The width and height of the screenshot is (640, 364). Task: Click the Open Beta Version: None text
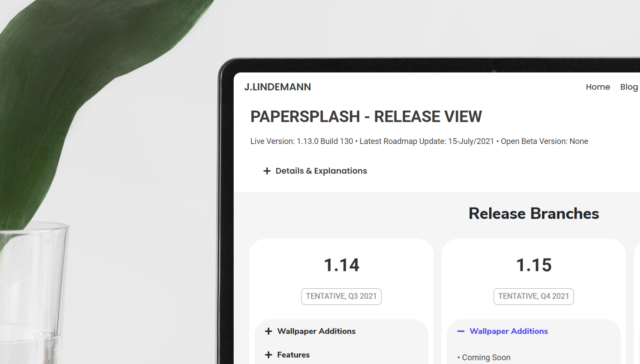tap(544, 141)
